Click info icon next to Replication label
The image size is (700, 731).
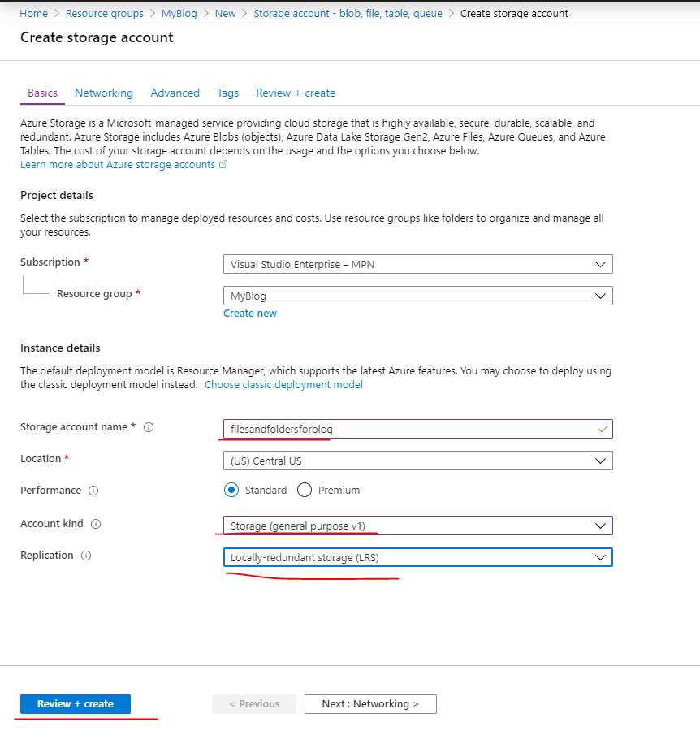click(x=86, y=556)
